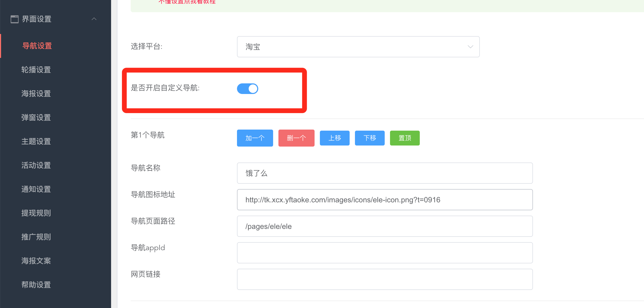
Task: Click the 导航图标地址 URL field
Action: click(x=385, y=200)
